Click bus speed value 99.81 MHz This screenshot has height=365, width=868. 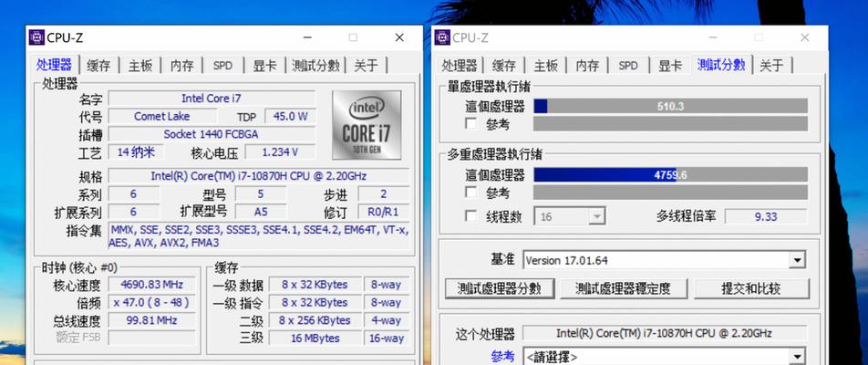coord(151,320)
